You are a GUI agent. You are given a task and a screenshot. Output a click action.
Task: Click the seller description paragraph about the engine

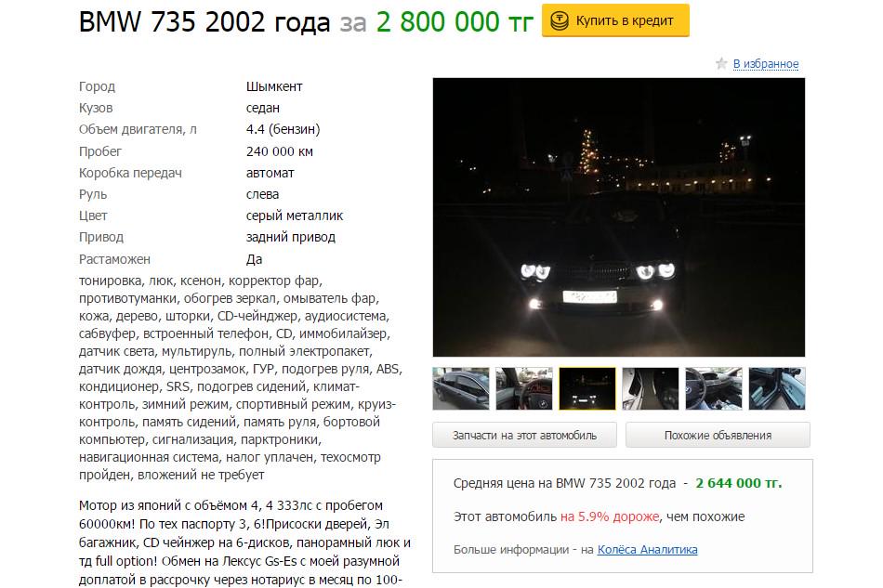pos(245,542)
